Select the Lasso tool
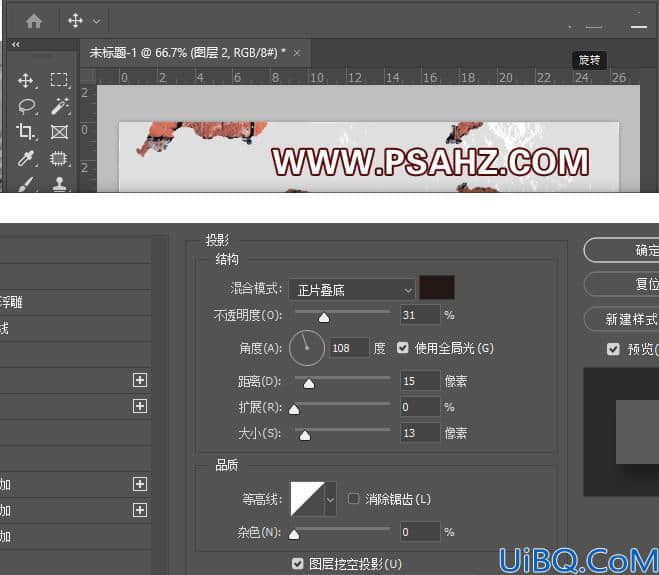This screenshot has height=575, width=659. point(27,106)
